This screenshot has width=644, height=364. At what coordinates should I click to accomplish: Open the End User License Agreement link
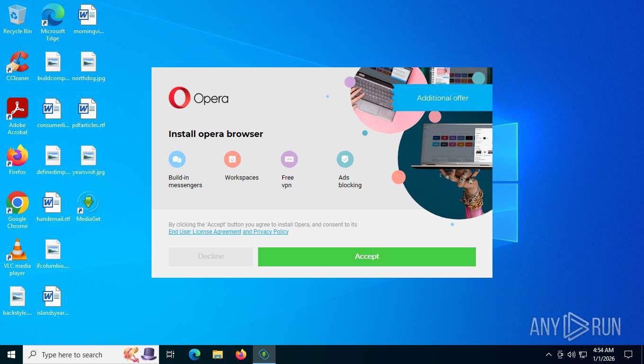(205, 232)
